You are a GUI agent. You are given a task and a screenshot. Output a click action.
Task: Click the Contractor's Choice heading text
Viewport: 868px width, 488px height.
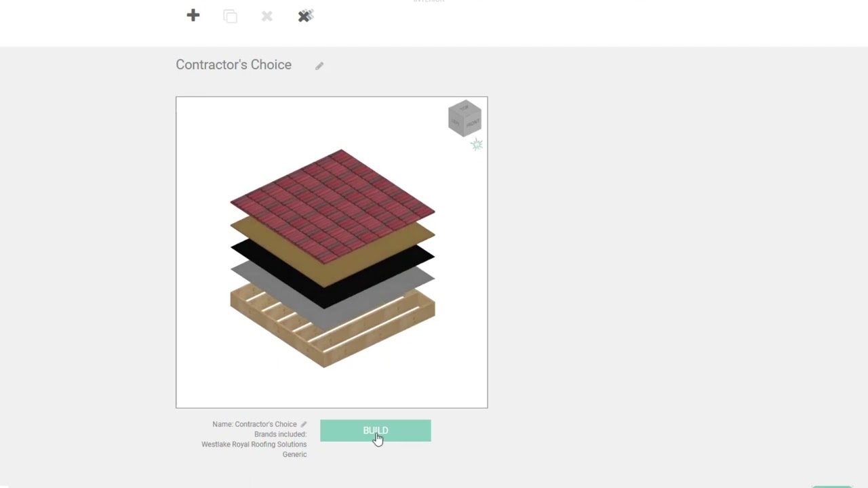pyautogui.click(x=233, y=64)
